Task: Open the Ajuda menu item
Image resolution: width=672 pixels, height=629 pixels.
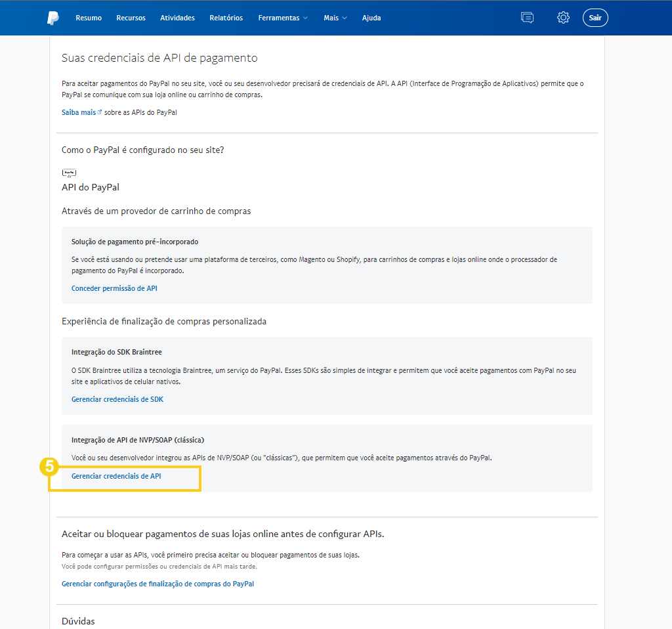Action: tap(371, 18)
